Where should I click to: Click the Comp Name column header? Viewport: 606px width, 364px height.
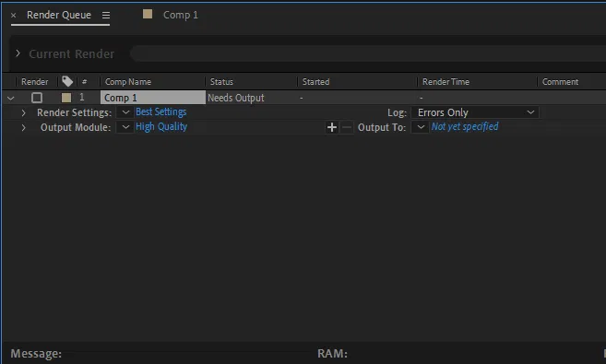128,82
